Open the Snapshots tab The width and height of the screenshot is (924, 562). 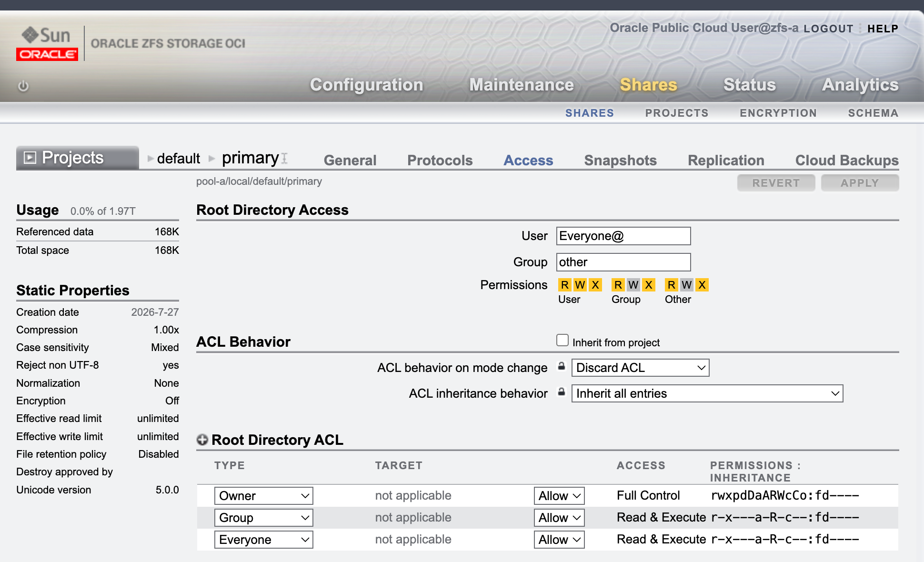(x=621, y=160)
